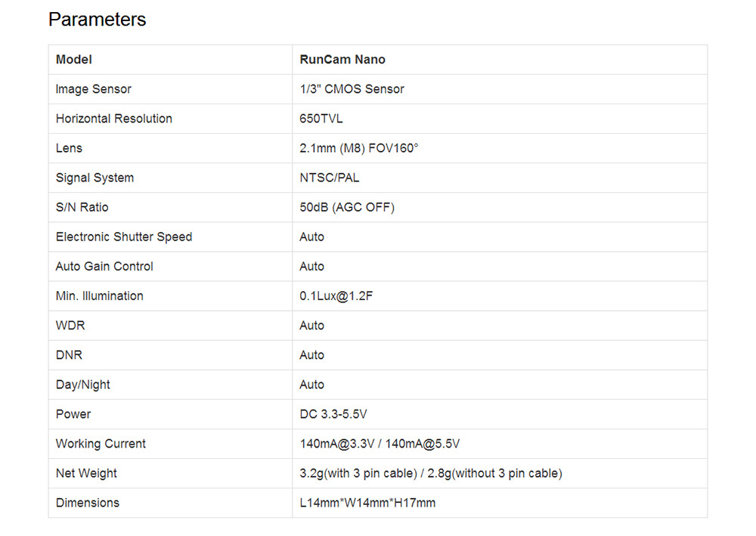Click the Electronic Shutter Speed label

click(124, 237)
